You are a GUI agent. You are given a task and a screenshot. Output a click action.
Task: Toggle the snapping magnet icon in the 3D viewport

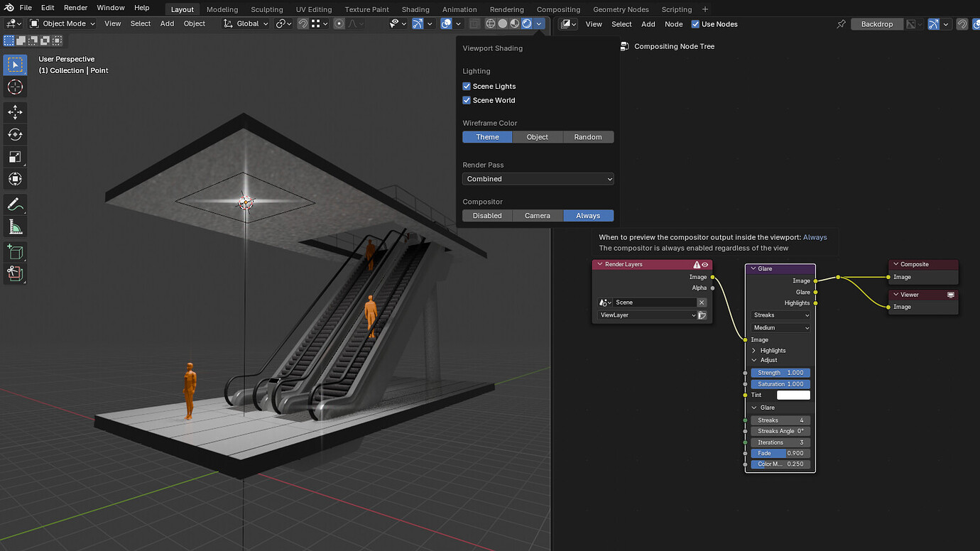tap(303, 23)
